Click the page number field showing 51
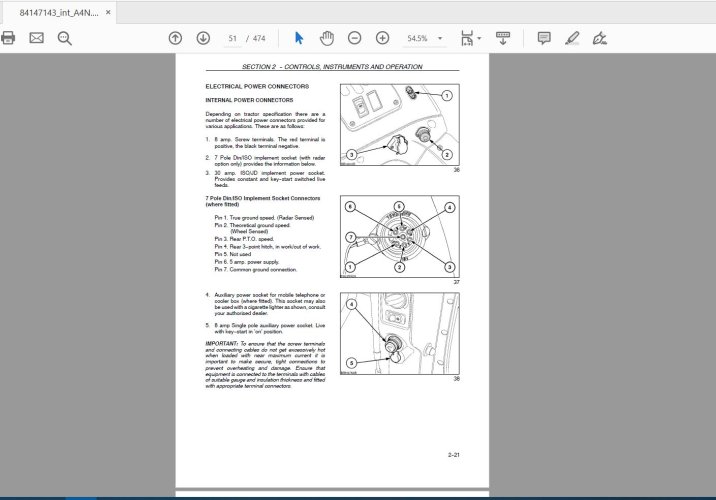Viewport: 716px width, 500px height. point(233,38)
